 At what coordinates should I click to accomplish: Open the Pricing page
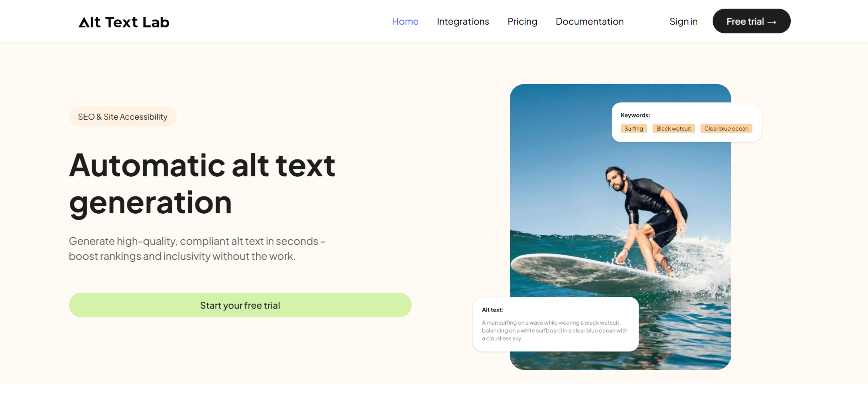point(522,21)
